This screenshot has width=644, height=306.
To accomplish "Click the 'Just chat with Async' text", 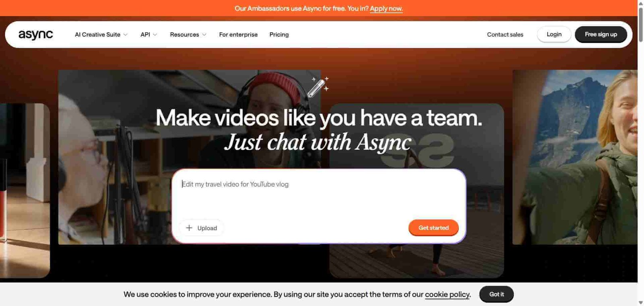I will pyautogui.click(x=318, y=142).
